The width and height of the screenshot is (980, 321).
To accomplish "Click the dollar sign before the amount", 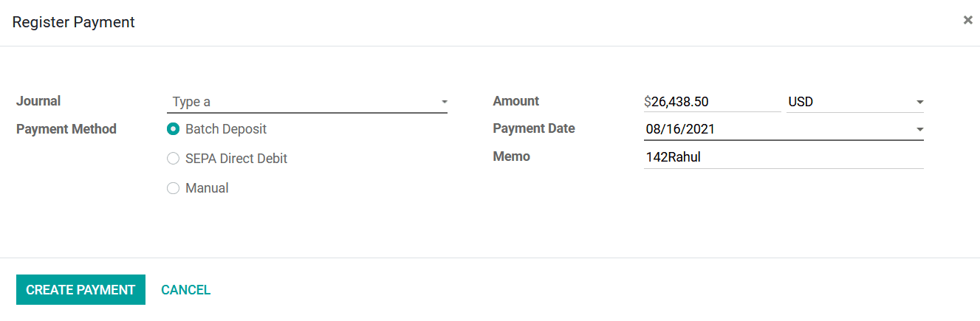I will point(648,102).
